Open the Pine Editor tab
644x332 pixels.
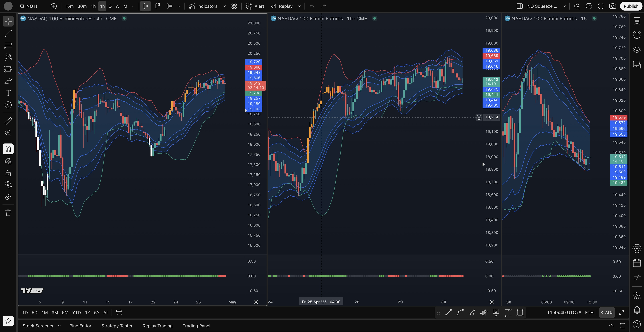click(80, 326)
